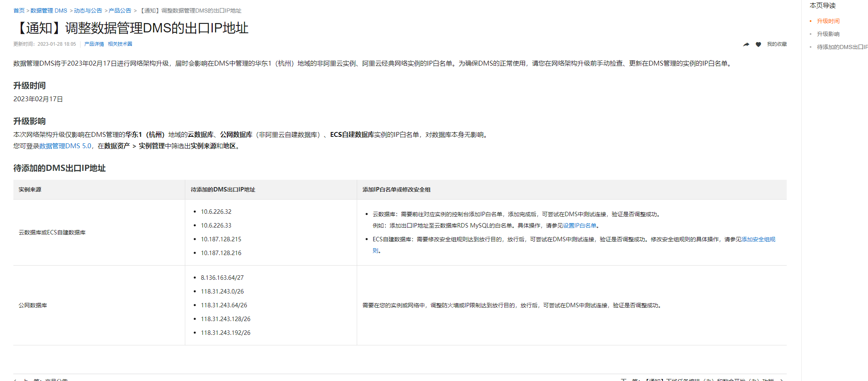Screen dimensions: 868x381
Task: Select IP range 118.31.243.0/26
Action: click(x=222, y=292)
